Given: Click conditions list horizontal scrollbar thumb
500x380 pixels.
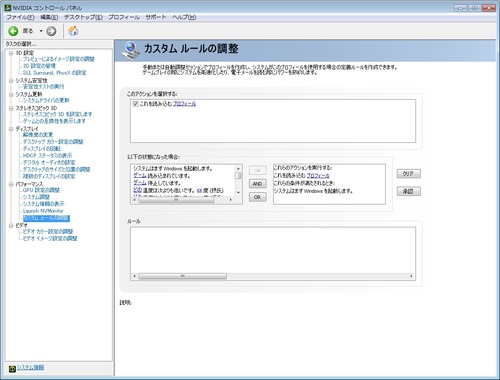Looking at the screenshot, I should pyautogui.click(x=176, y=200).
